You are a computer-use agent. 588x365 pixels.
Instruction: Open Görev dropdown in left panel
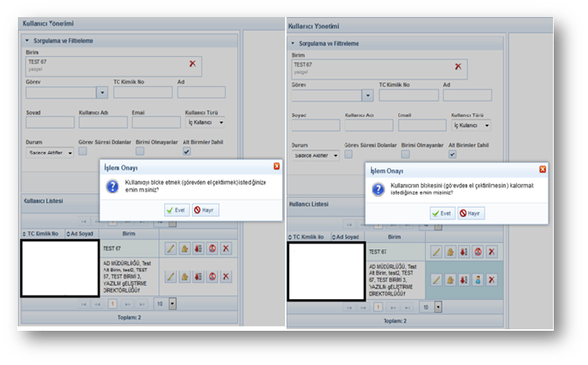click(x=102, y=93)
